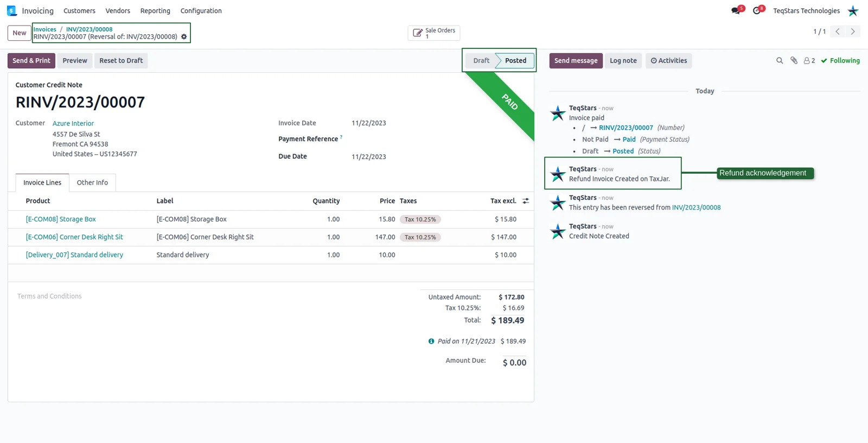Open the Customers menu
The width and height of the screenshot is (868, 443).
(79, 11)
